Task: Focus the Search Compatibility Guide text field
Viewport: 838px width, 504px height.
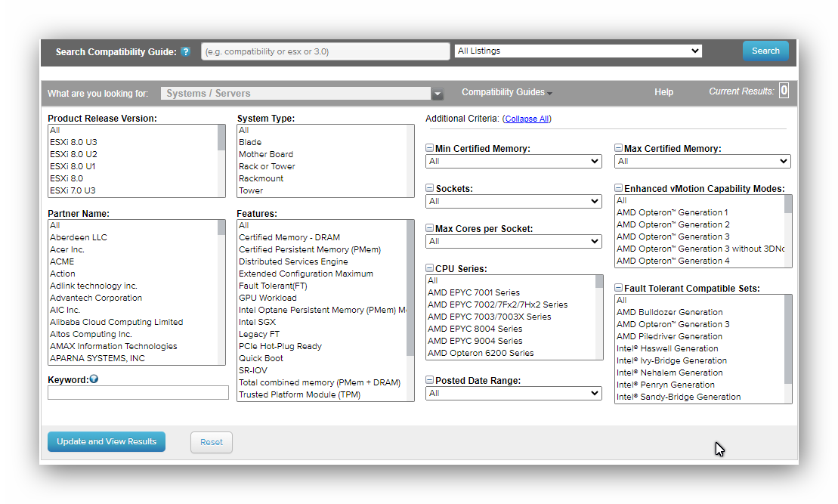Action: [x=326, y=51]
